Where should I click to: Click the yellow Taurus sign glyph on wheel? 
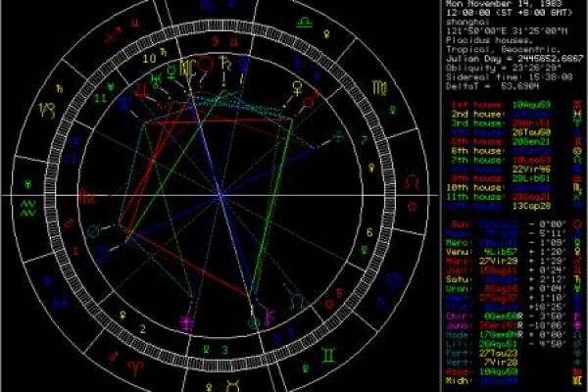pyautogui.click(x=232, y=386)
